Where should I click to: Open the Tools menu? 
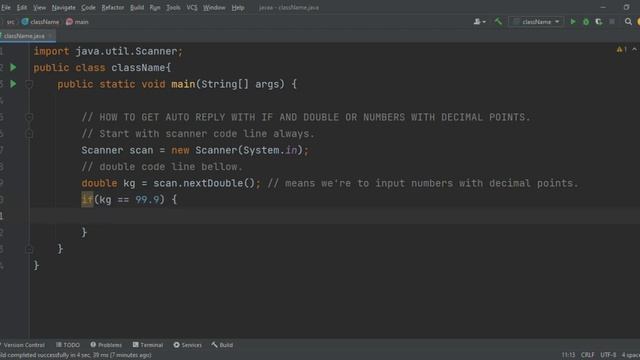173,7
